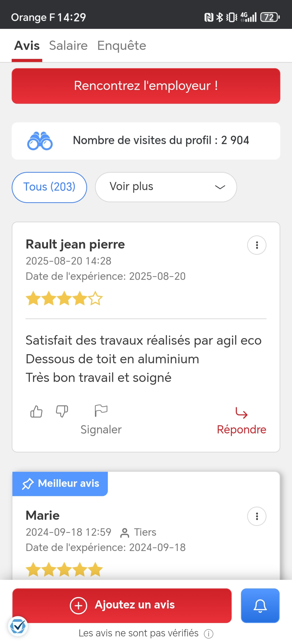Switch to the Salaire tab

pos(68,46)
